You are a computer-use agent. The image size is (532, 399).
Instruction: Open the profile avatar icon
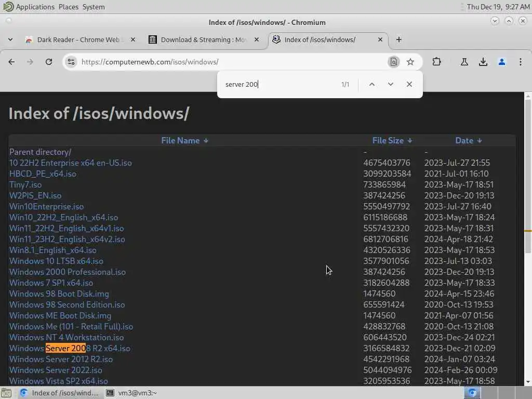click(x=502, y=62)
